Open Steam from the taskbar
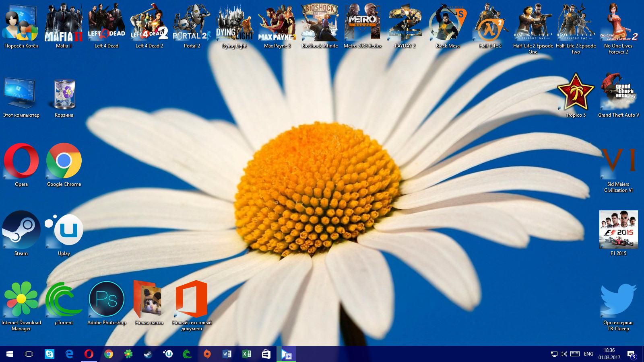This screenshot has height=362, width=644. pyautogui.click(x=148, y=354)
